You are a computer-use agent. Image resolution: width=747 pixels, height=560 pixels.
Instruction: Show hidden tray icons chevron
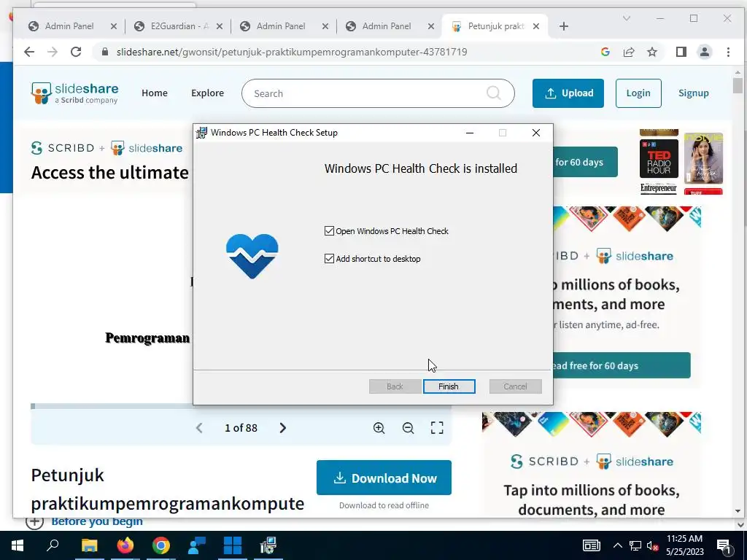(617, 545)
